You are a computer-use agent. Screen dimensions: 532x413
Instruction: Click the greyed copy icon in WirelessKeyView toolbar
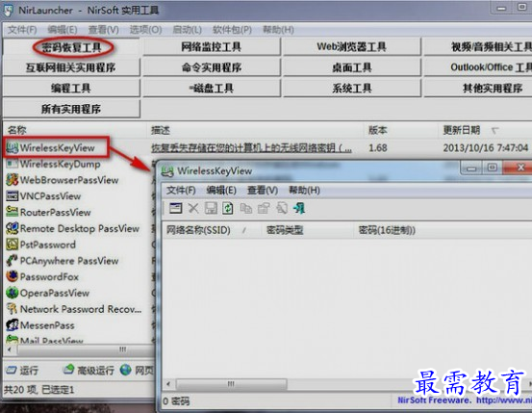[x=246, y=208]
